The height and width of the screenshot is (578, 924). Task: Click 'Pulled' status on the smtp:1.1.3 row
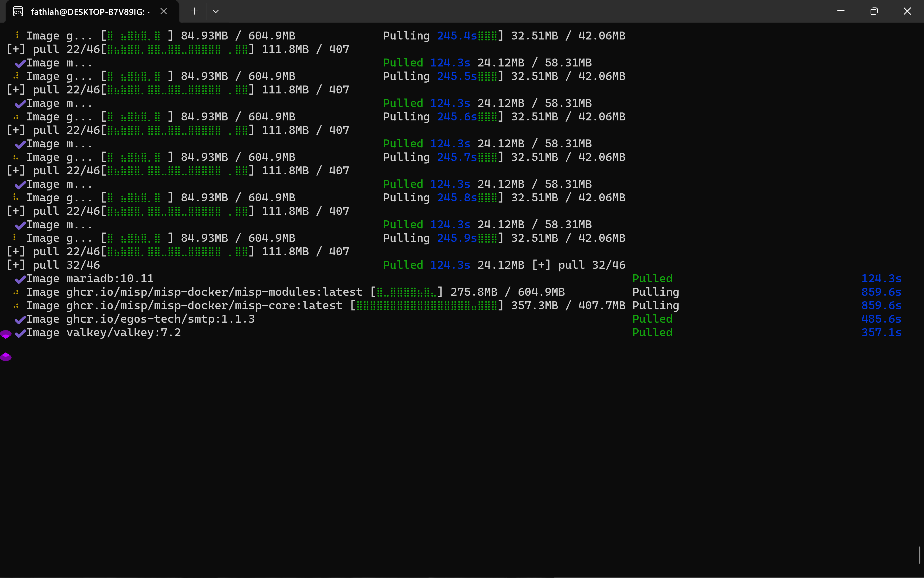pyautogui.click(x=652, y=319)
